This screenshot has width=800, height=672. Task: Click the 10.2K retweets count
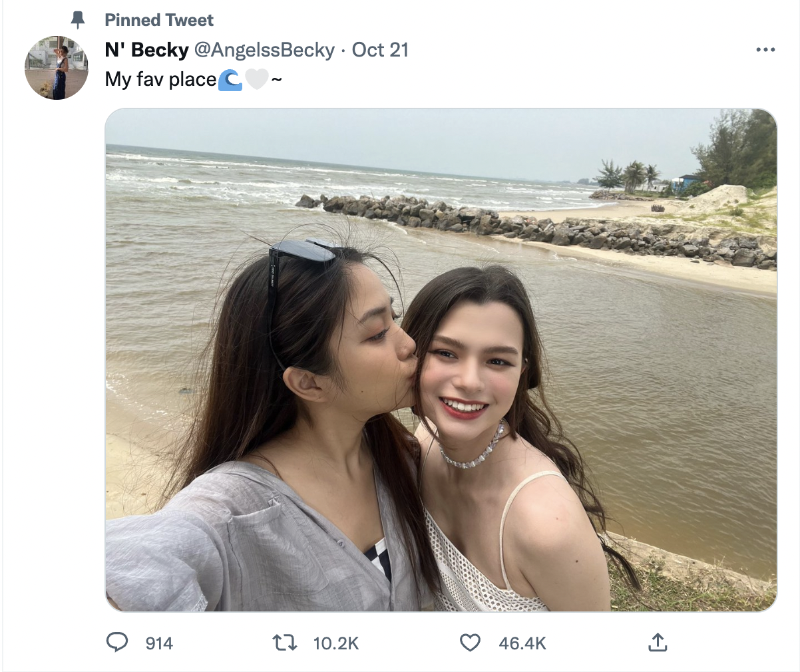(x=336, y=643)
